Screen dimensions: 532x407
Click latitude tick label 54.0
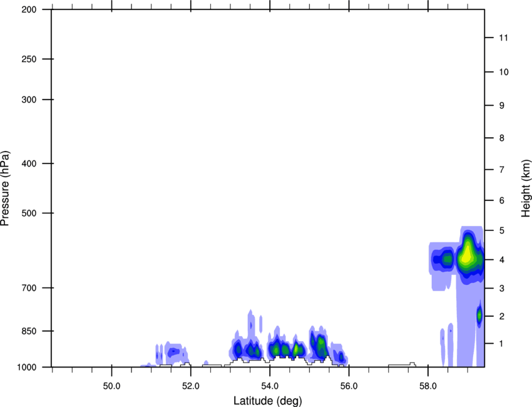pos(270,386)
